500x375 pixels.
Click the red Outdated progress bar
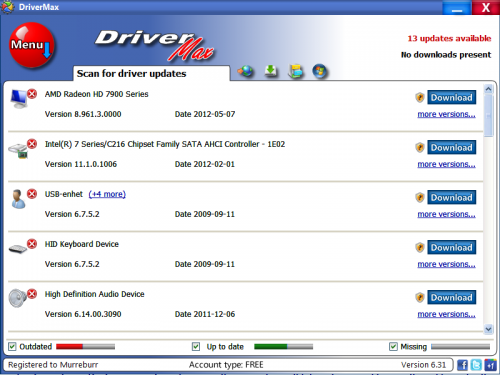click(x=85, y=347)
